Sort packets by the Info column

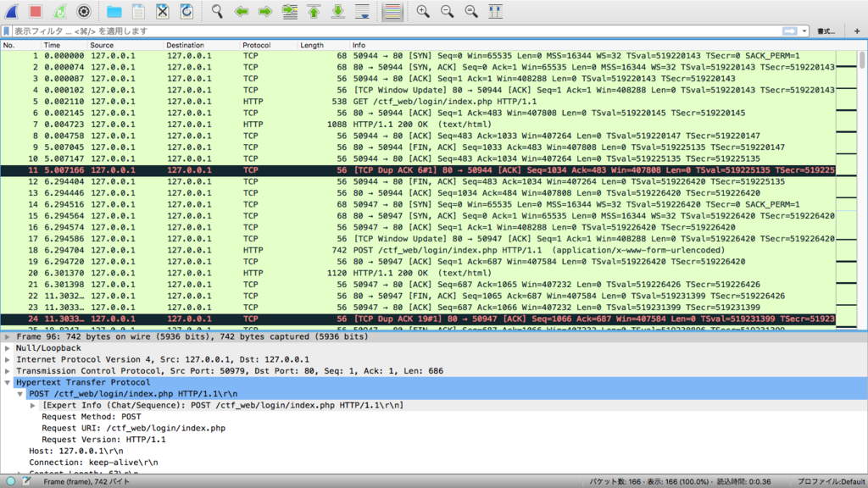(x=593, y=45)
